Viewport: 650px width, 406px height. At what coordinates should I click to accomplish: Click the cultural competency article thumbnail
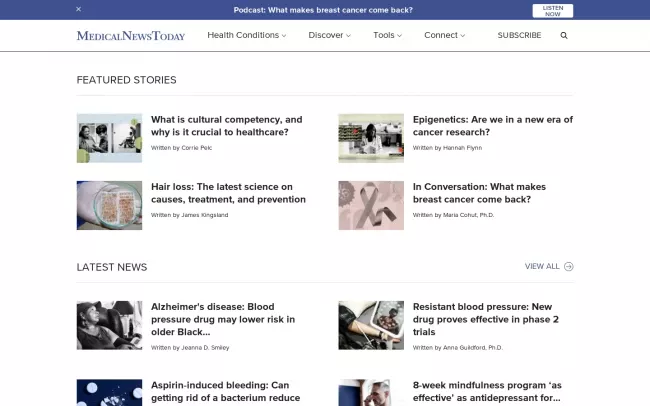pos(109,138)
